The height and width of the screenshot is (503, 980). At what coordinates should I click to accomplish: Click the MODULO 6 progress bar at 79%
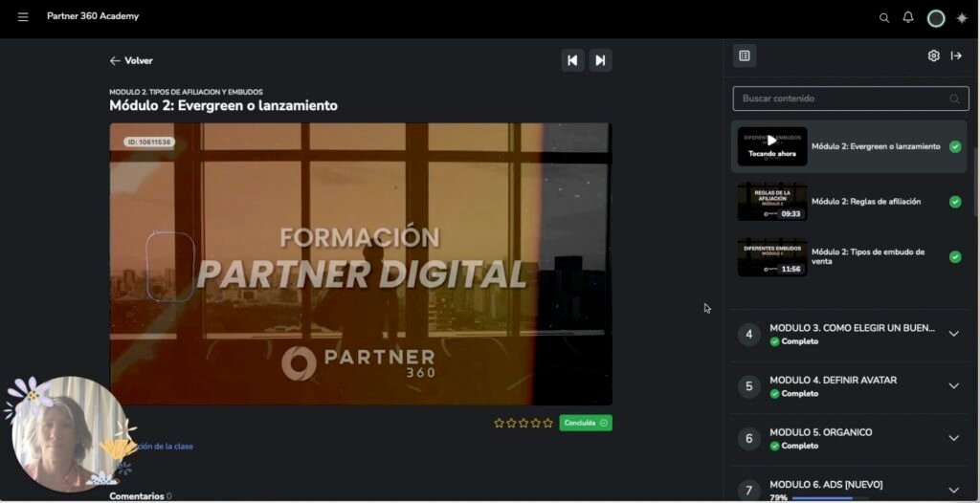(830, 498)
